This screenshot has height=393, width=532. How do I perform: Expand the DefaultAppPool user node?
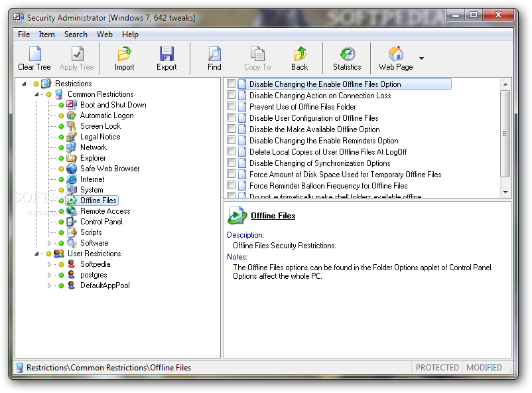click(x=49, y=285)
